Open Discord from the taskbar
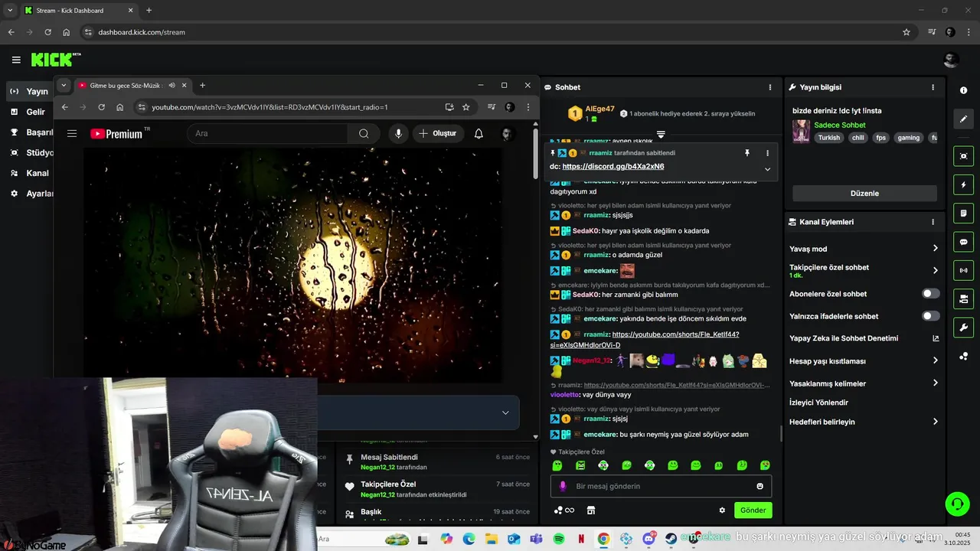The height and width of the screenshot is (551, 980). pyautogui.click(x=648, y=540)
